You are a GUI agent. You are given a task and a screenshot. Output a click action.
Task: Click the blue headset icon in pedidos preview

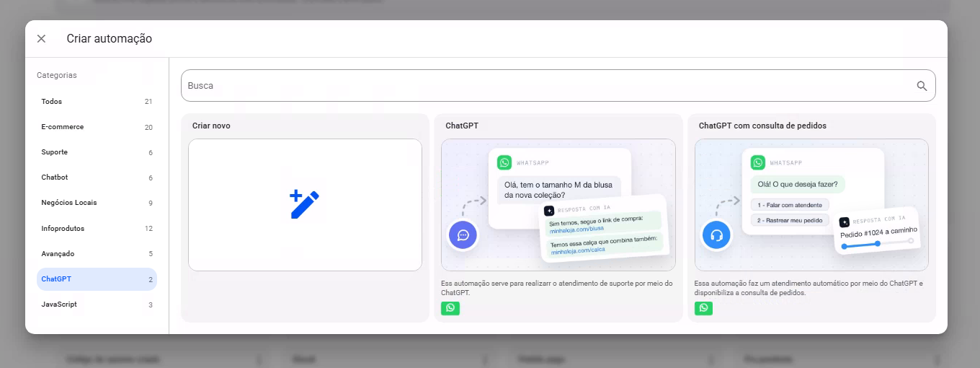[716, 235]
